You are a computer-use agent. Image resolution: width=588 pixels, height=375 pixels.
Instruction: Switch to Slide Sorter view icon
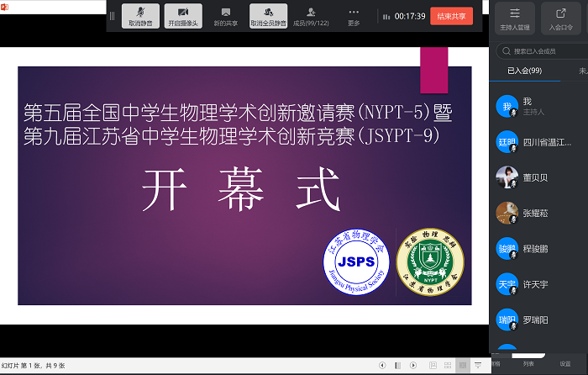point(448,365)
